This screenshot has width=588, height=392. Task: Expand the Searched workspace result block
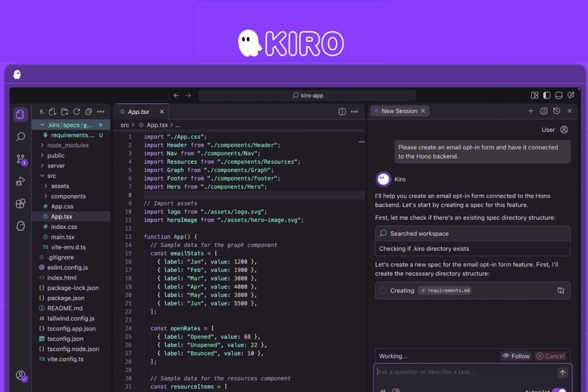[473, 234]
